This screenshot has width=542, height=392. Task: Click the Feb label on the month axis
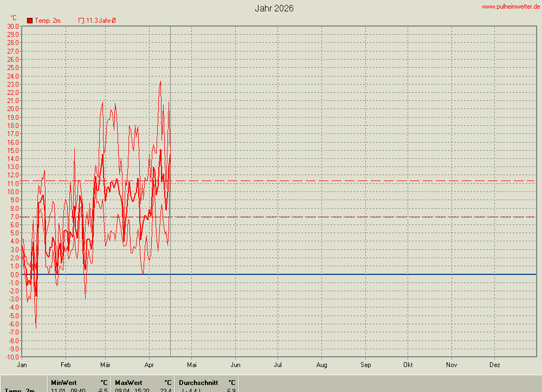[66, 365]
